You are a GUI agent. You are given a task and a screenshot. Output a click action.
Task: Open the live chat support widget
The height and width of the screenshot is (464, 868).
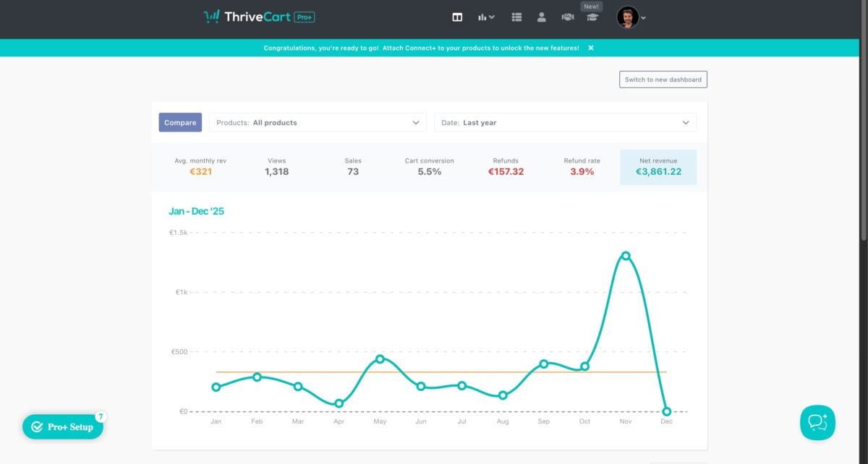(817, 422)
